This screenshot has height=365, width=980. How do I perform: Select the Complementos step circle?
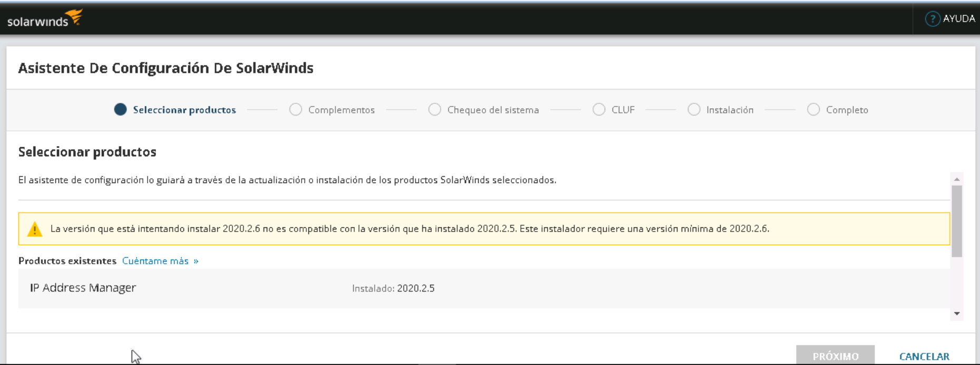[295, 110]
